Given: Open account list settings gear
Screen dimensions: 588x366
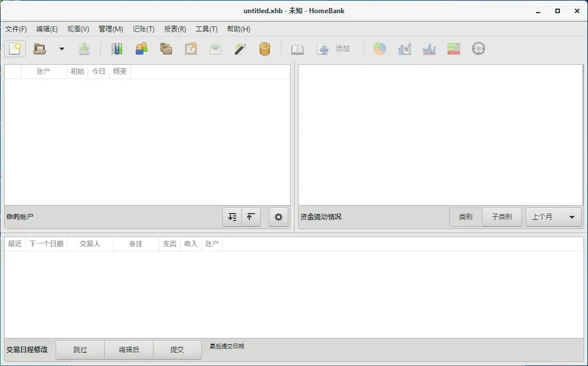Looking at the screenshot, I should click(x=279, y=217).
